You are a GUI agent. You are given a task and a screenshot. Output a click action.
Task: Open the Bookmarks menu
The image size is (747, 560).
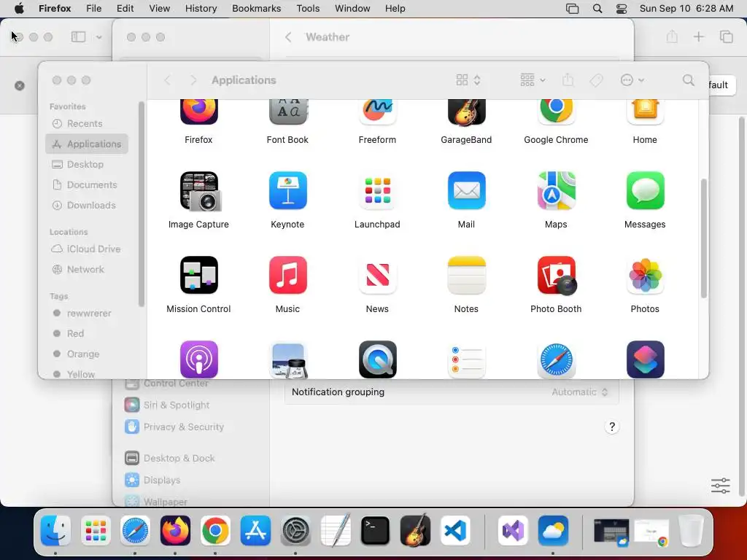click(x=256, y=9)
